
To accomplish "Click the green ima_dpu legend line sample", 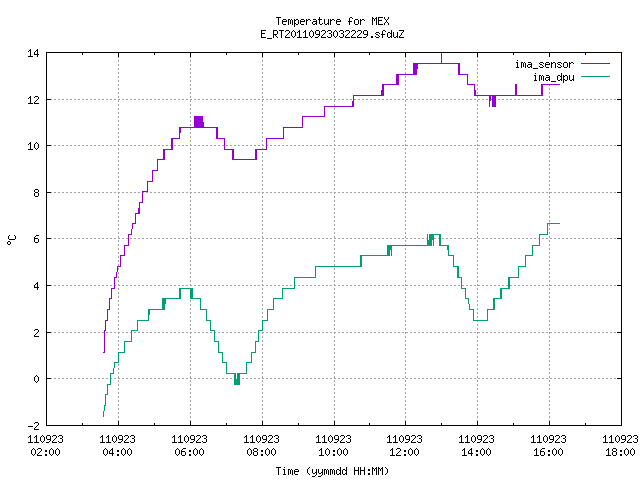I will click(595, 77).
